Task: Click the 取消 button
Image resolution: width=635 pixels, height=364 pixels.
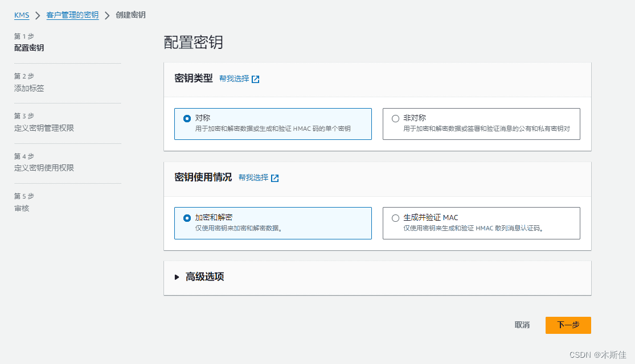Action: tap(522, 325)
